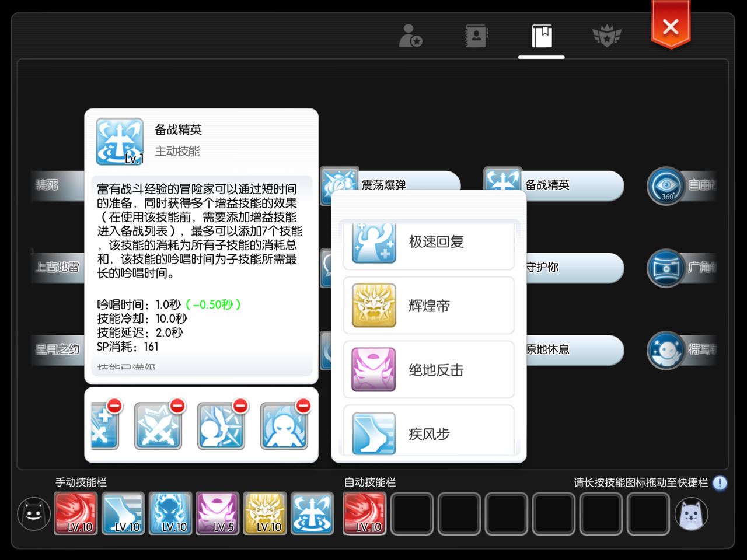This screenshot has width=747, height=560.
Task: Remove the partially hidden first prep skill
Action: tap(114, 405)
